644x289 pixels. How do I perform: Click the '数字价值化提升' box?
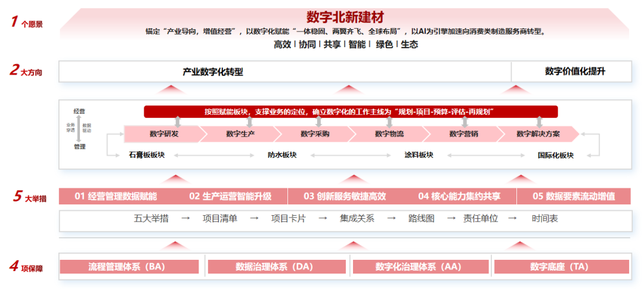point(571,72)
